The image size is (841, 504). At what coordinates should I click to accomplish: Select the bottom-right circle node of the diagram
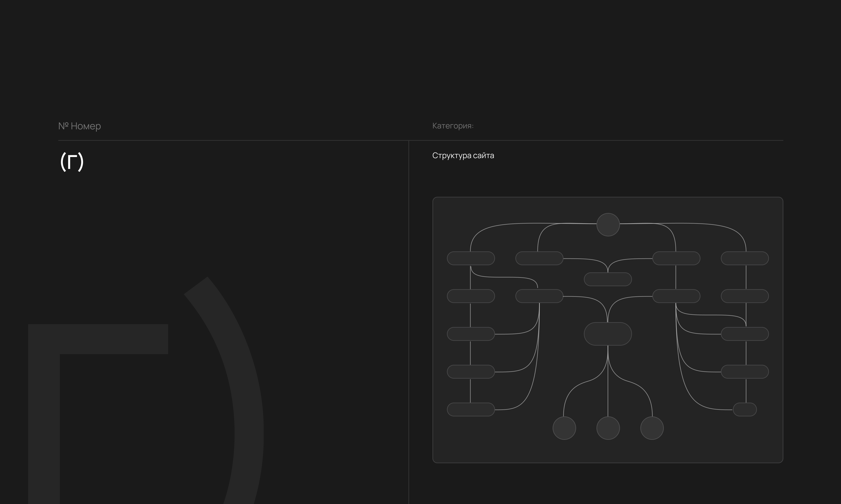pyautogui.click(x=652, y=428)
